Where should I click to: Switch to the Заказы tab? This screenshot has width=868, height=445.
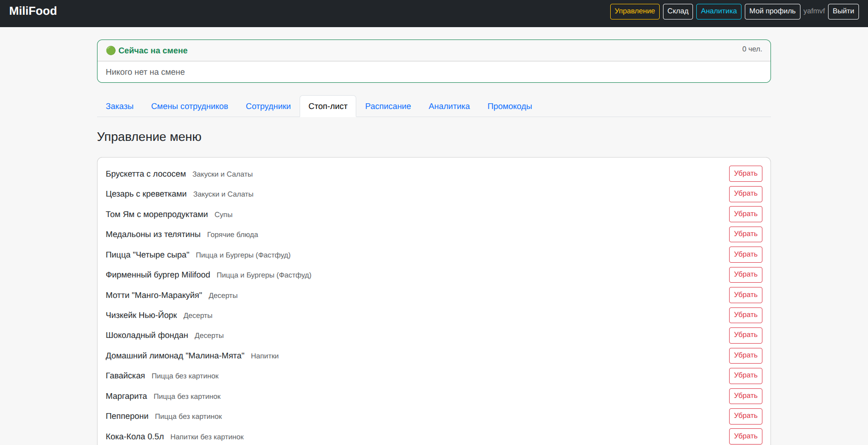click(x=119, y=106)
